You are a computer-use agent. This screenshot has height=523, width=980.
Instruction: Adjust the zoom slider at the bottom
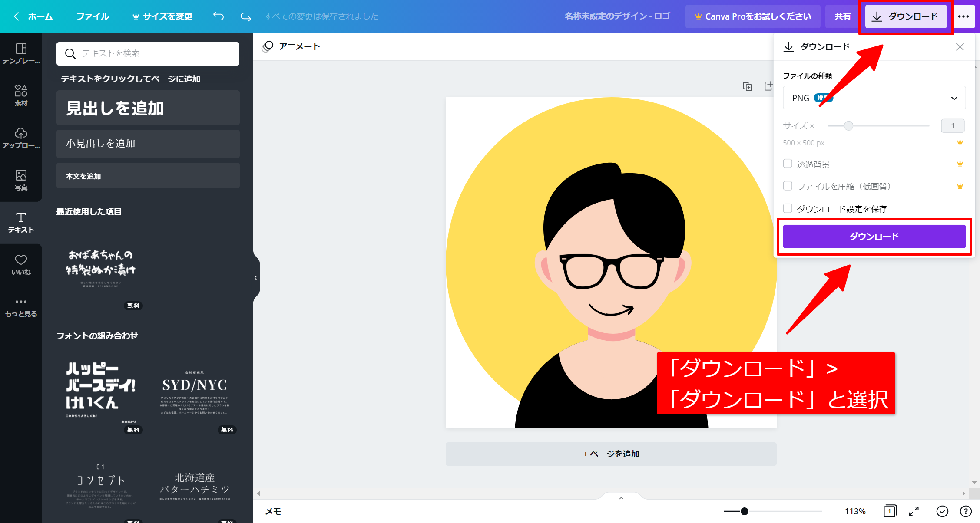744,511
